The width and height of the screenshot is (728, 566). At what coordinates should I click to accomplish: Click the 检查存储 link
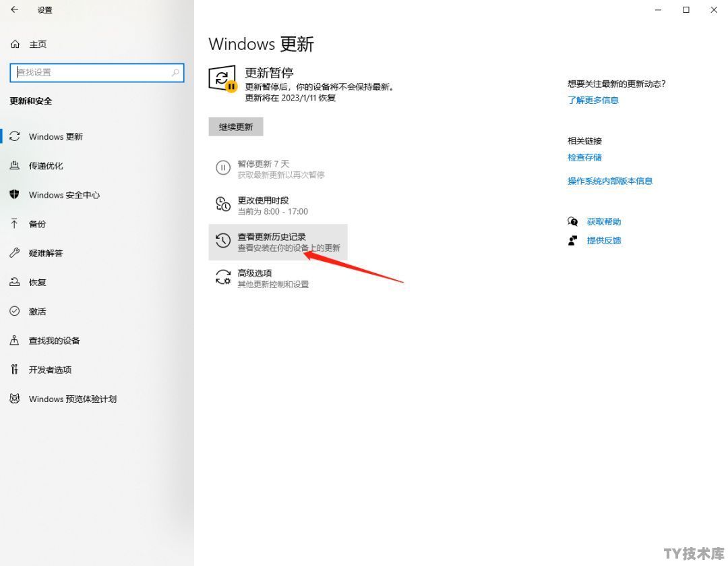tap(584, 157)
